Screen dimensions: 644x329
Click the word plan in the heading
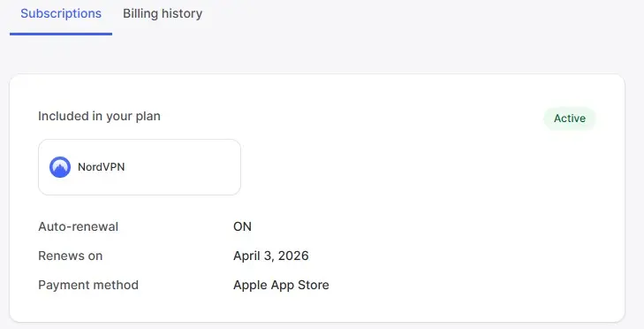(x=148, y=117)
